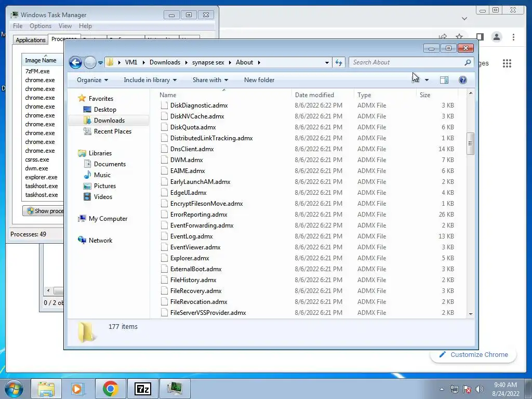The height and width of the screenshot is (399, 532).
Task: Select FileHistory.admx file
Action: pyautogui.click(x=193, y=280)
